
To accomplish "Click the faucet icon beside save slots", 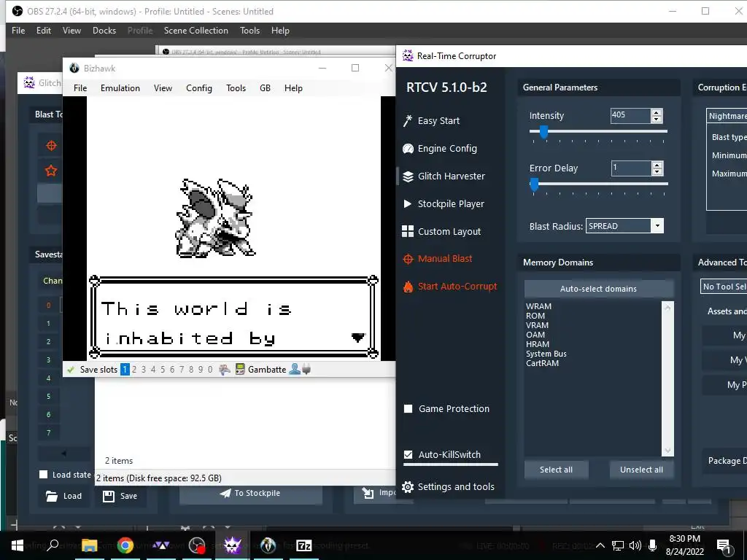I will point(225,369).
